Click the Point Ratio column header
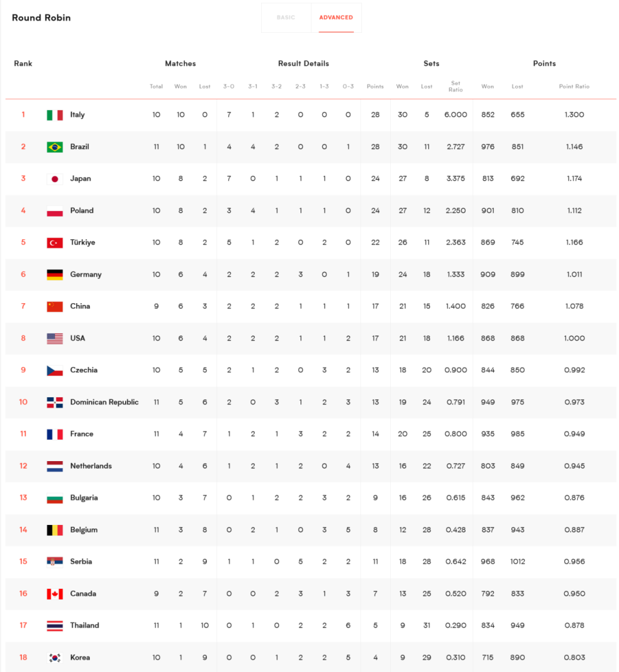The height and width of the screenshot is (672, 619). [574, 86]
